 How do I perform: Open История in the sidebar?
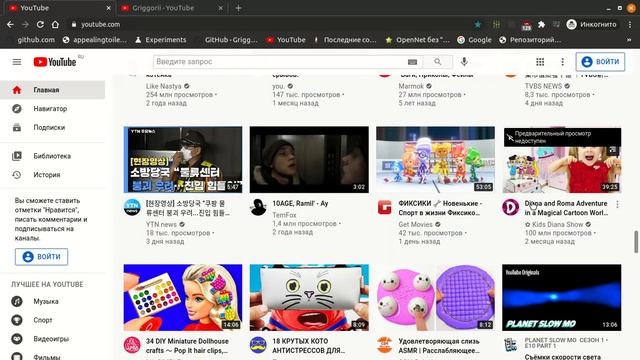point(52,175)
